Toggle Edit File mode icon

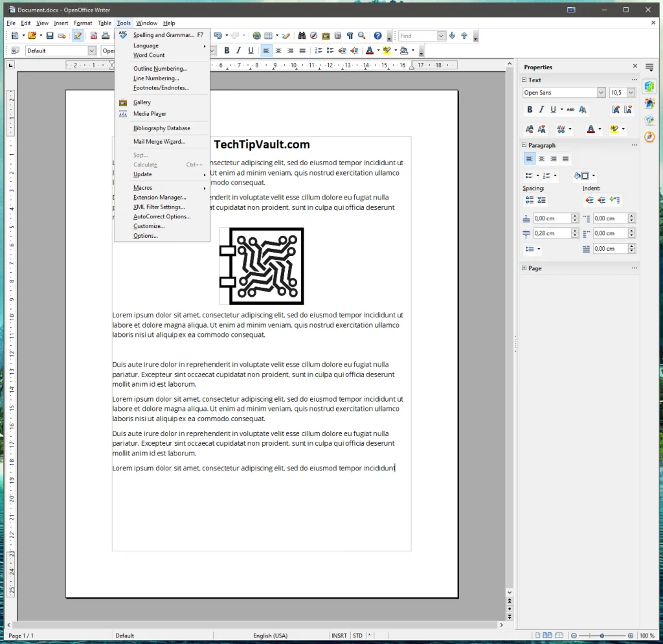(78, 36)
